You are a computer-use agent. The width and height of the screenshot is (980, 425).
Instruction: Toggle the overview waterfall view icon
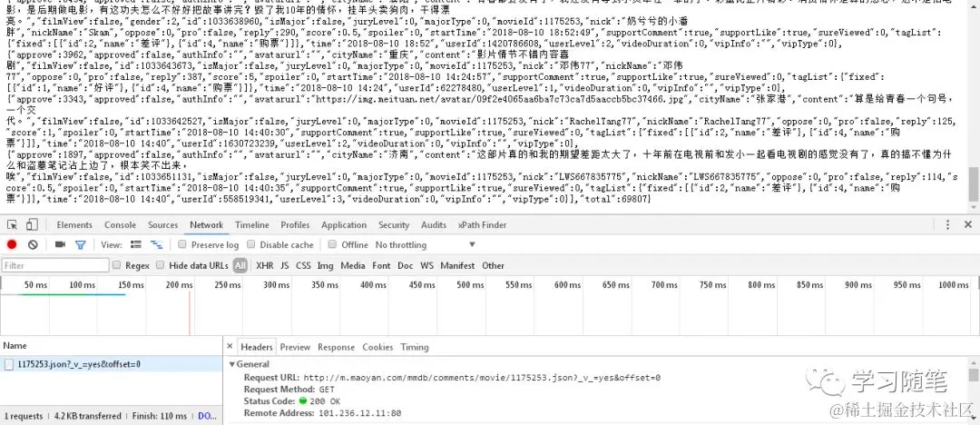click(x=156, y=244)
